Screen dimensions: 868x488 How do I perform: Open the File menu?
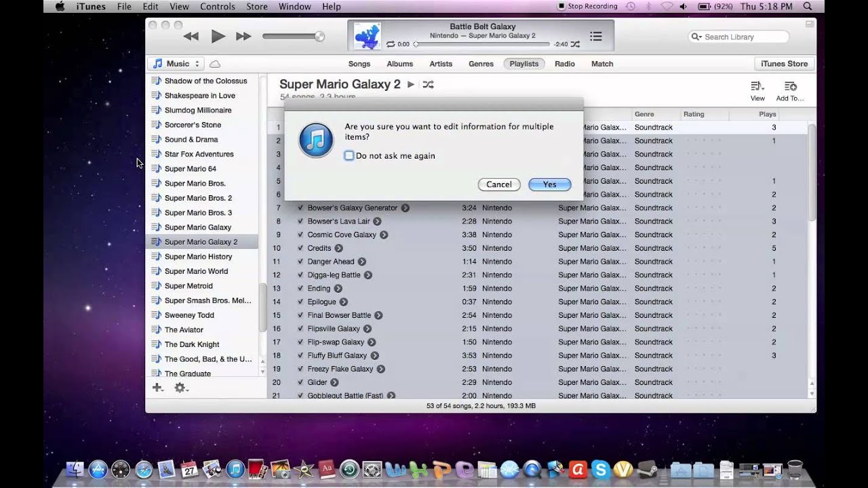coord(124,6)
